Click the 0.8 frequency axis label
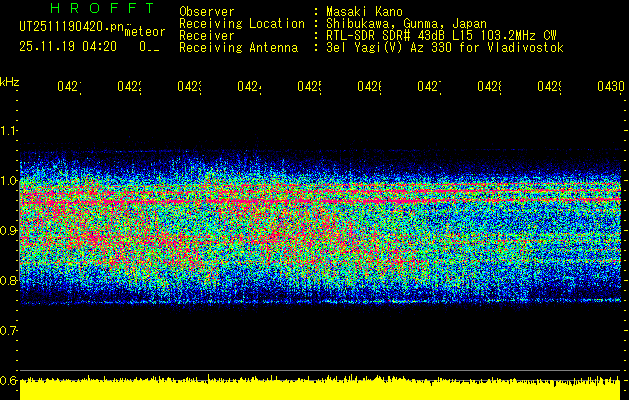 [x=8, y=280]
